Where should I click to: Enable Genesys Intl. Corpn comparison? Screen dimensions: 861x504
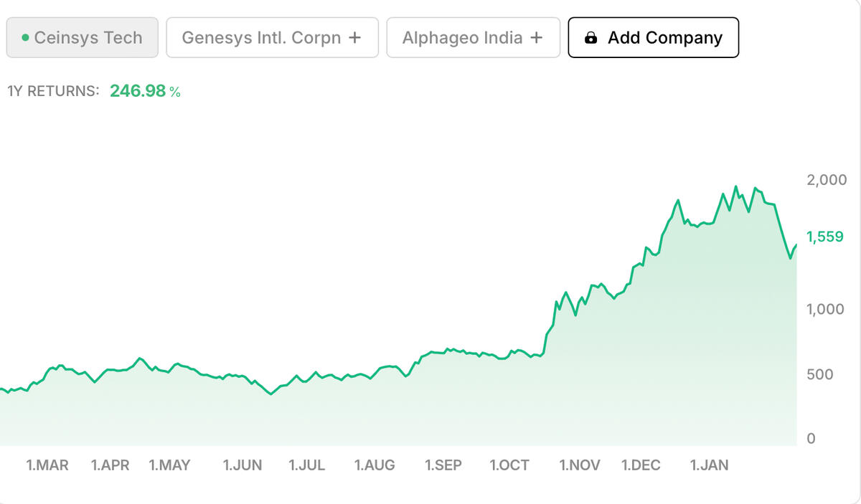coord(272,38)
